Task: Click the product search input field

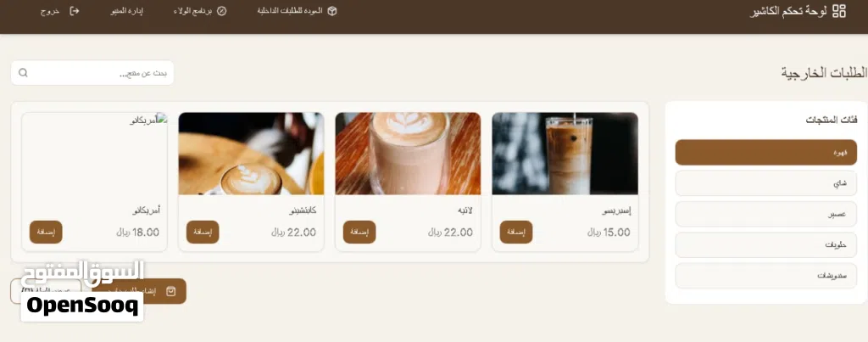Action: coord(92,73)
